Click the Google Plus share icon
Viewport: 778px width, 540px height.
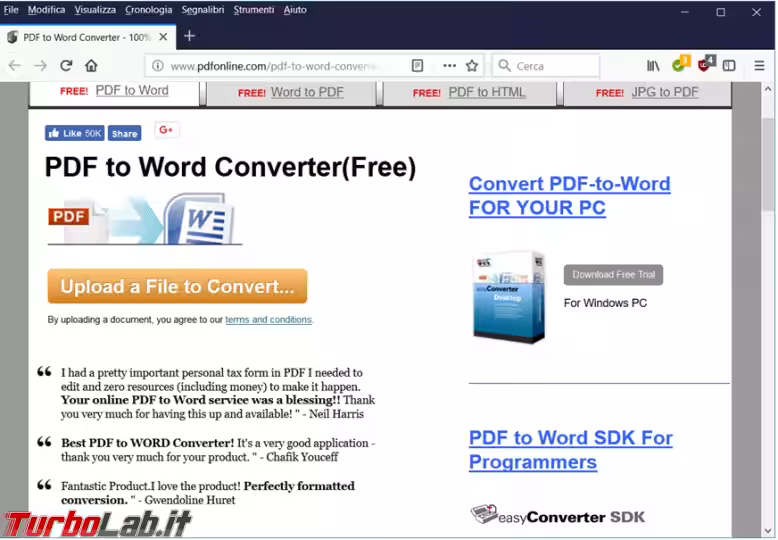[166, 130]
